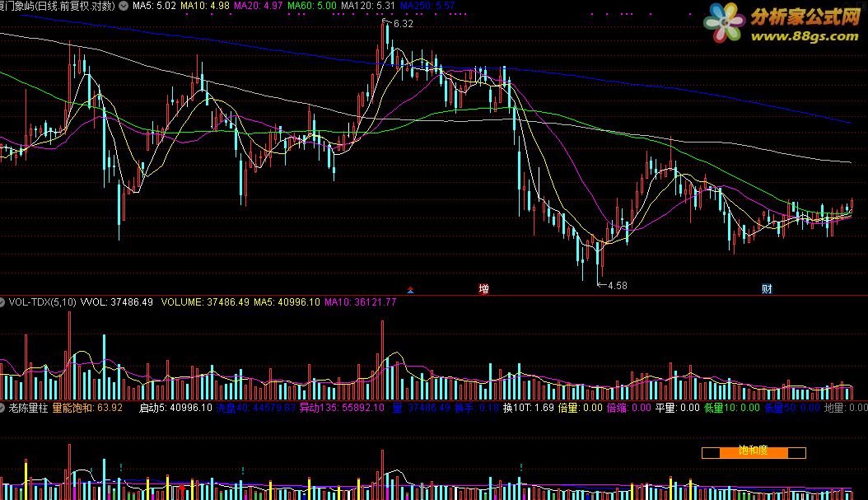Click the MA5: 5.02 label
868x500 pixels.
154,6
